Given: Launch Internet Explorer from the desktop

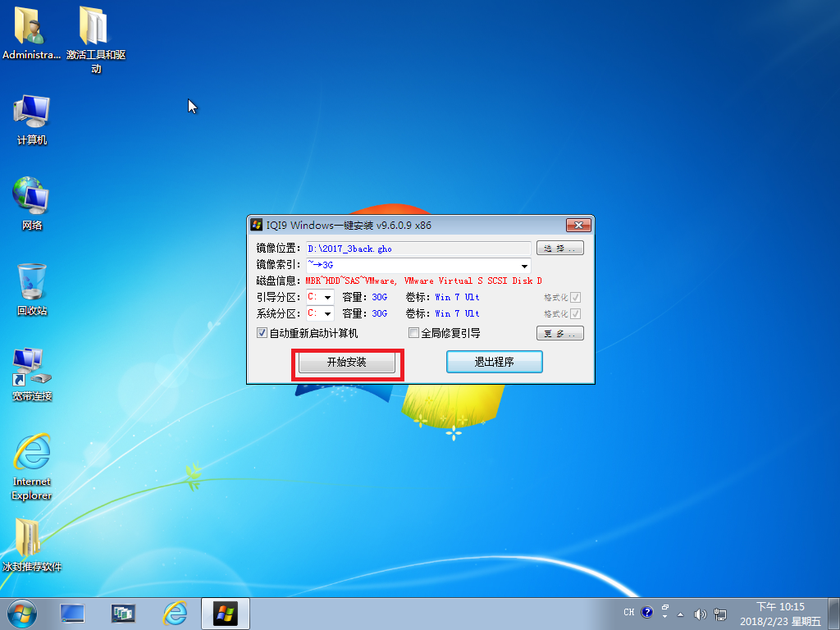Looking at the screenshot, I should [32, 467].
